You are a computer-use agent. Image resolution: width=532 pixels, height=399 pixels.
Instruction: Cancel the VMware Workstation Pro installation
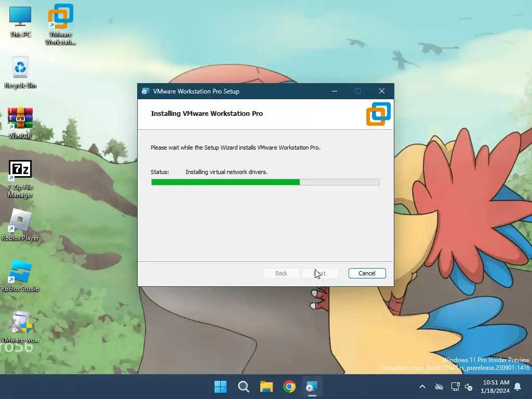[x=367, y=273]
